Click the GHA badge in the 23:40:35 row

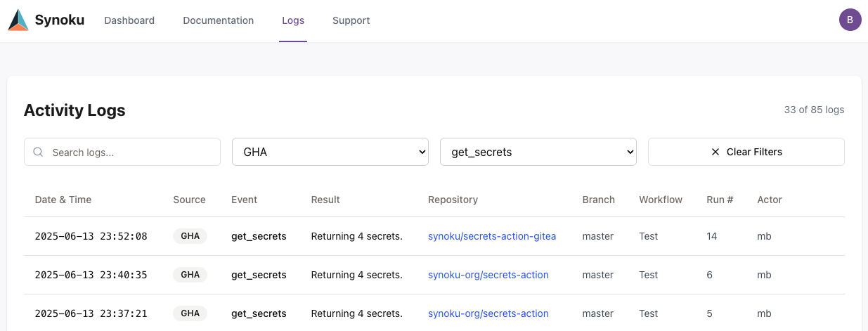(x=190, y=275)
